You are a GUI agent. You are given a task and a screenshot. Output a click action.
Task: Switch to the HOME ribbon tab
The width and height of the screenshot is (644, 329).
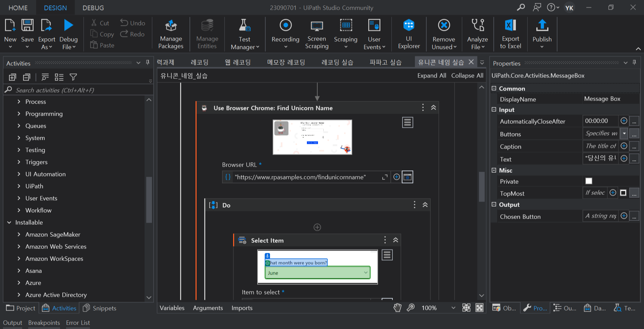(18, 8)
